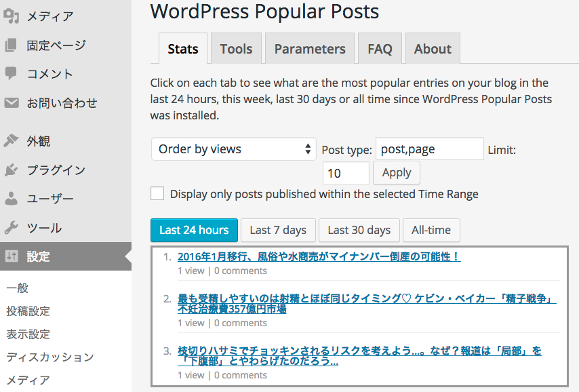Go to メディア settings submenu at bottom
This screenshot has width=579, height=392.
(28, 380)
